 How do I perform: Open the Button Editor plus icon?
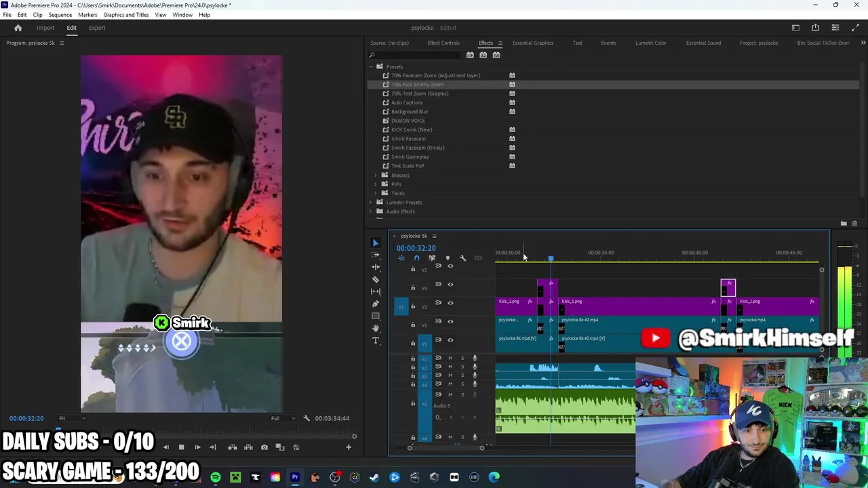pos(349,447)
